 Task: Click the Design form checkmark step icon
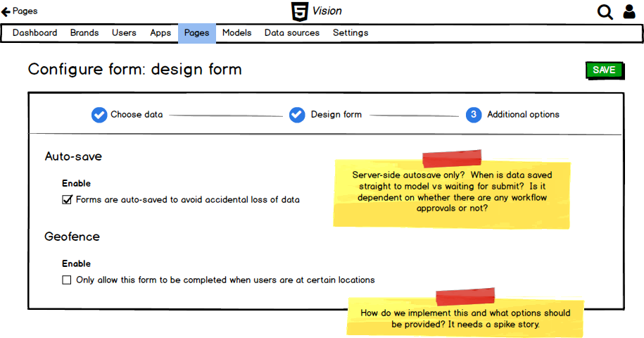[x=297, y=115]
